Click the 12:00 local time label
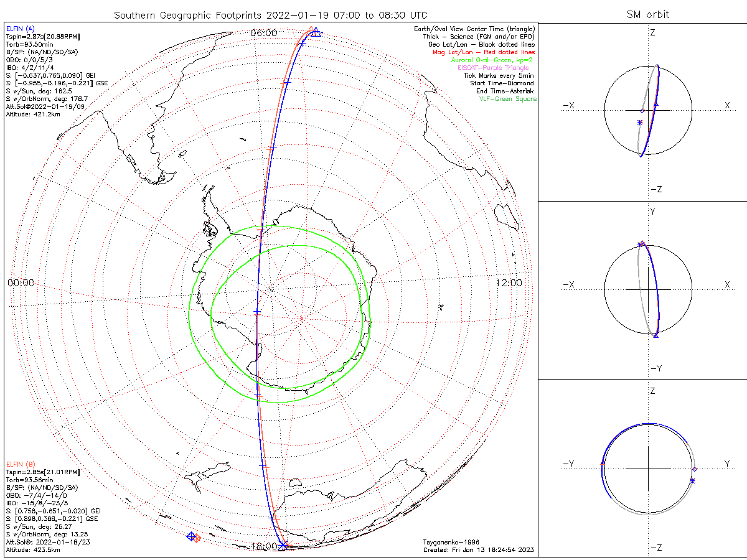 pyautogui.click(x=509, y=283)
